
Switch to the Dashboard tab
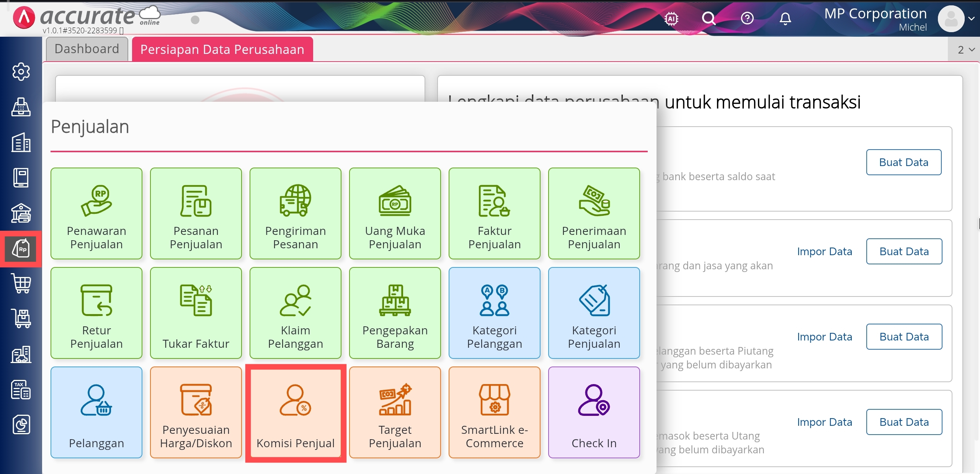pos(87,49)
